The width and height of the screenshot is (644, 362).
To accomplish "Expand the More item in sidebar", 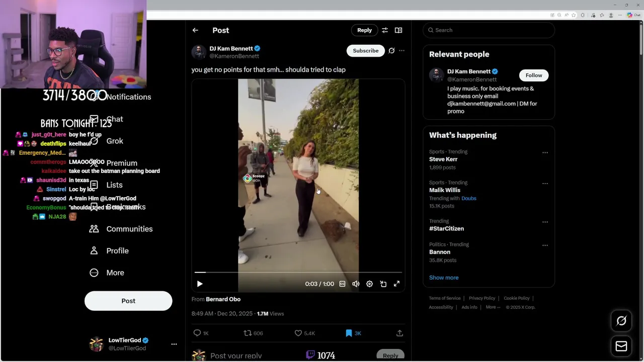I will pyautogui.click(x=107, y=273).
